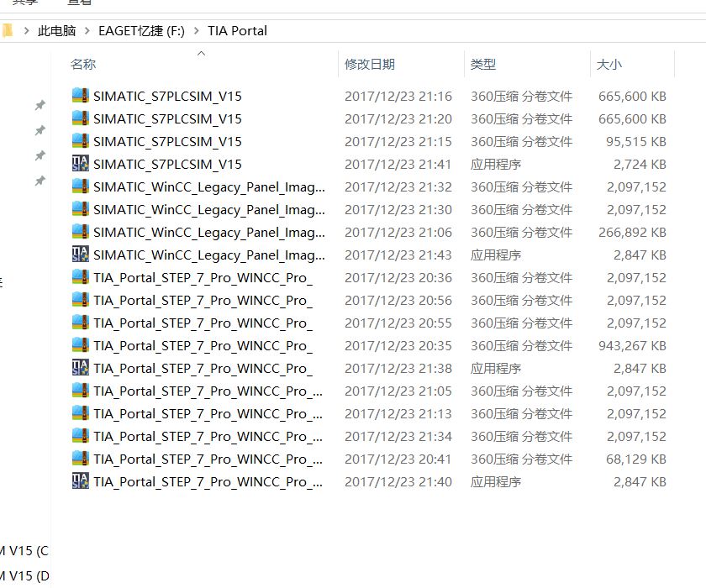Viewport: 706px width, 588px height.
Task: Click name TIA_Portal_STEP_7_Pro_WINCC_Pro_... in the 21:13 row
Action: [x=208, y=414]
